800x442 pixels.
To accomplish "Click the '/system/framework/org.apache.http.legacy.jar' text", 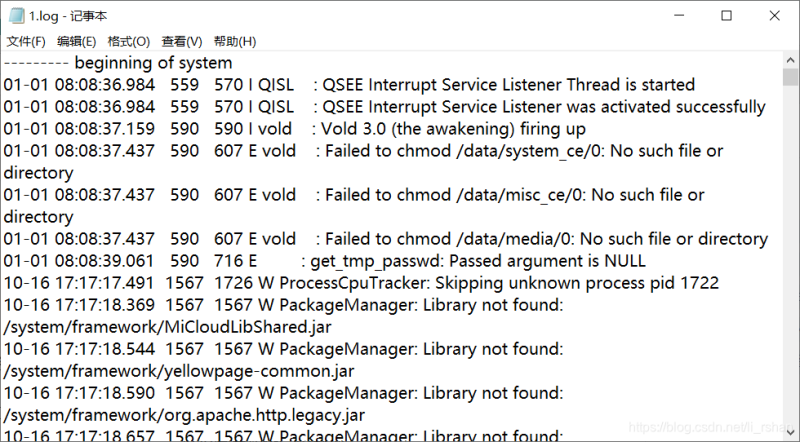I will click(184, 415).
